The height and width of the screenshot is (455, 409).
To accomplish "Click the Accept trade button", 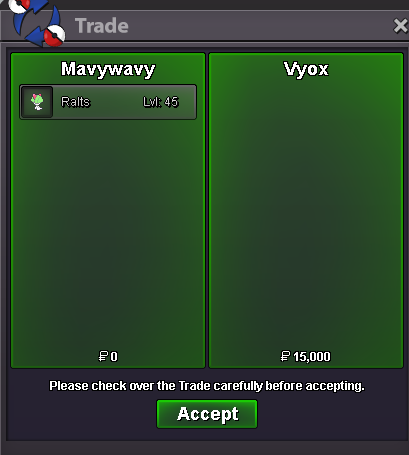I will 207,414.
